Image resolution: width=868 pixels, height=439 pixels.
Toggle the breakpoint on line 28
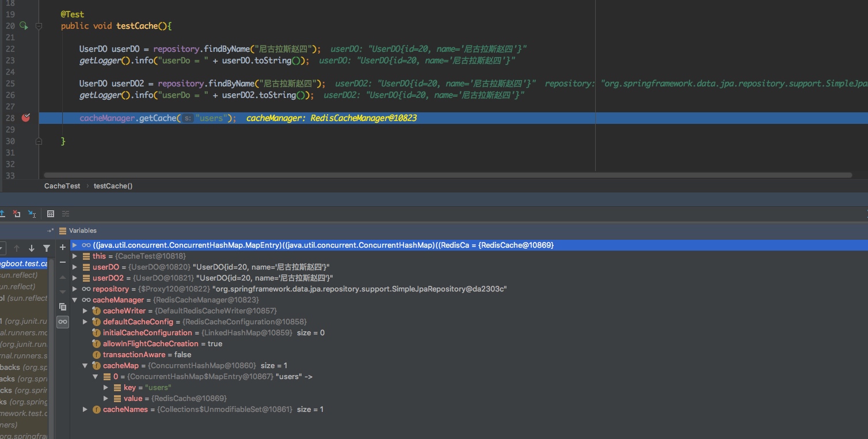pyautogui.click(x=25, y=118)
